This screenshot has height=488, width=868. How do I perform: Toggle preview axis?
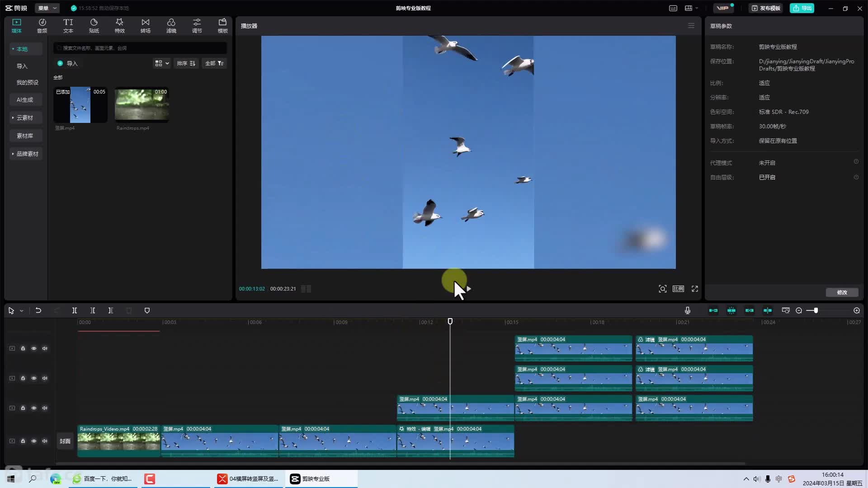[768, 310]
